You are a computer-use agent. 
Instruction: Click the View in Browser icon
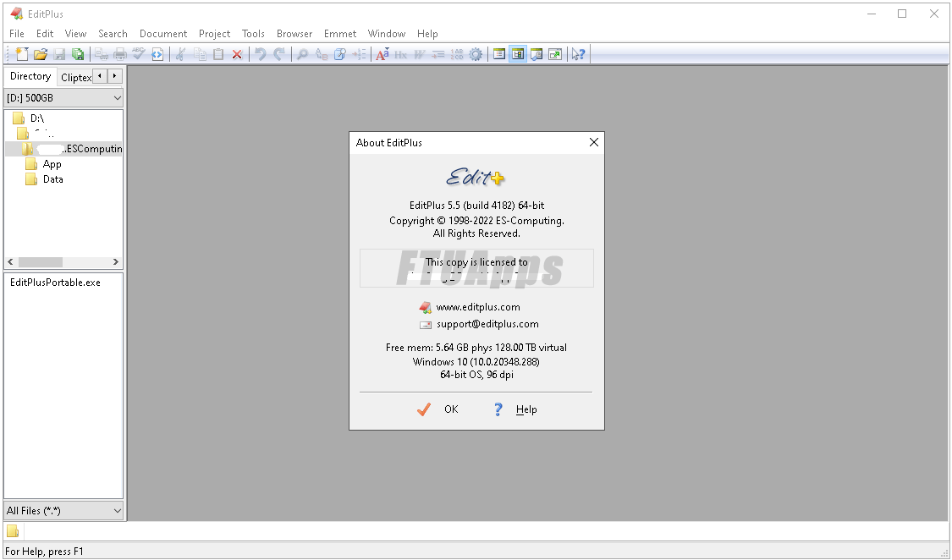coord(158,54)
